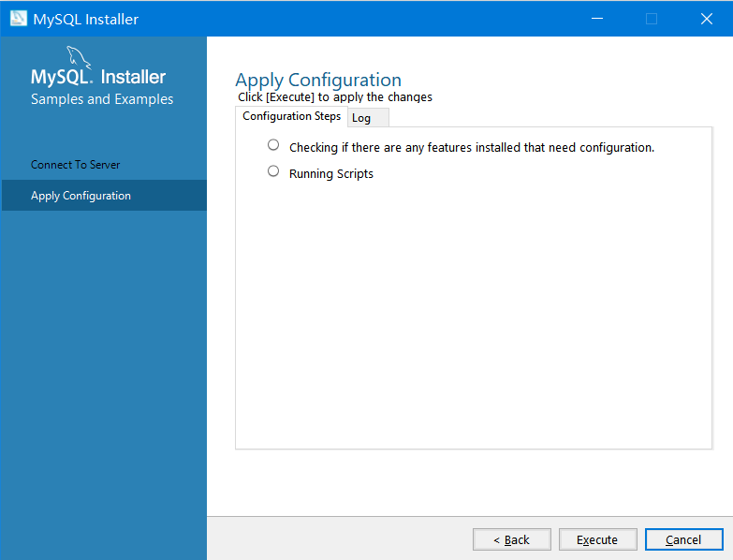Click the 'Checking if there are any features' step text

click(x=471, y=147)
